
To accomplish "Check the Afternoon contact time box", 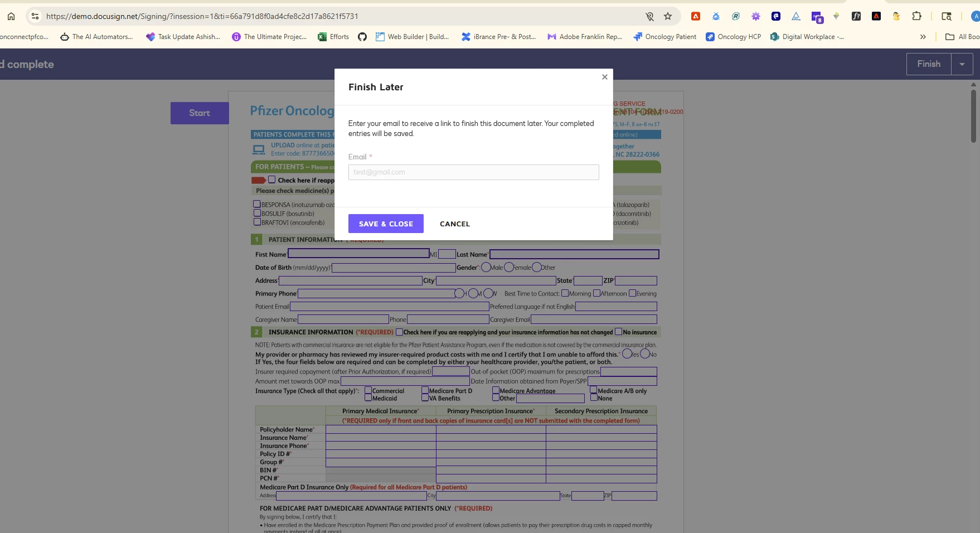I will pos(597,293).
